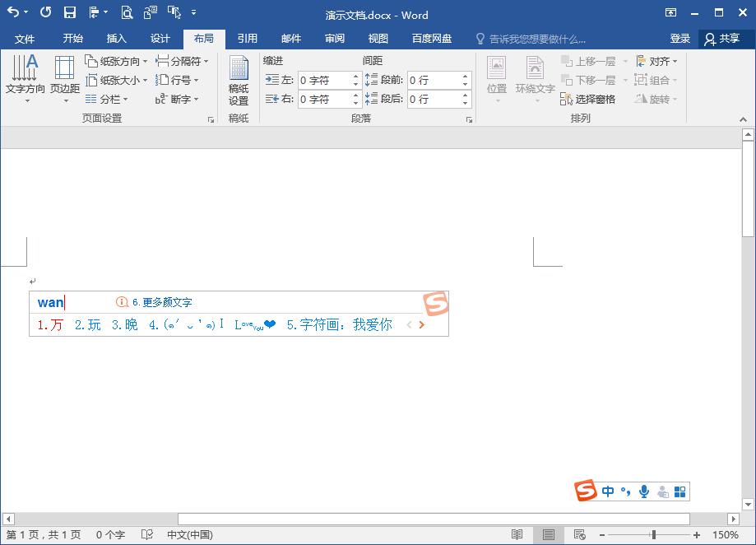Image resolution: width=756 pixels, height=545 pixels.
Task: Switch to the 插入 (Insert) ribbon tab
Action: pyautogui.click(x=116, y=38)
